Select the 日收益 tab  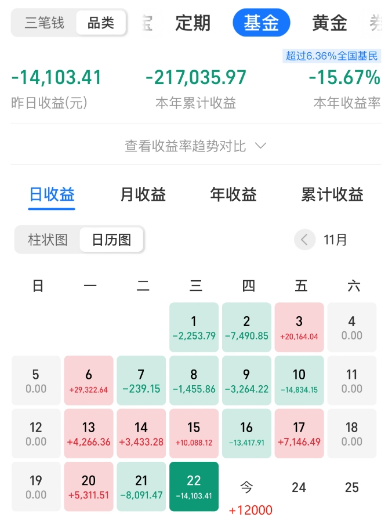[x=52, y=195]
